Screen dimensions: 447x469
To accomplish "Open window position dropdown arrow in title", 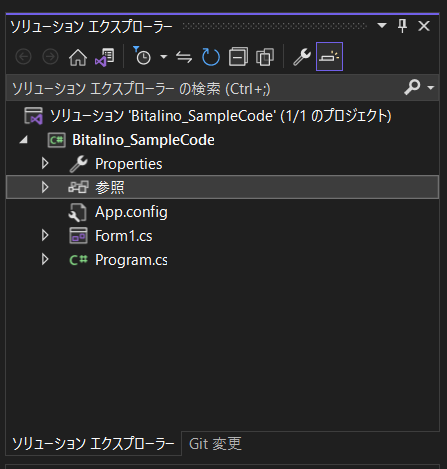I will click(382, 25).
